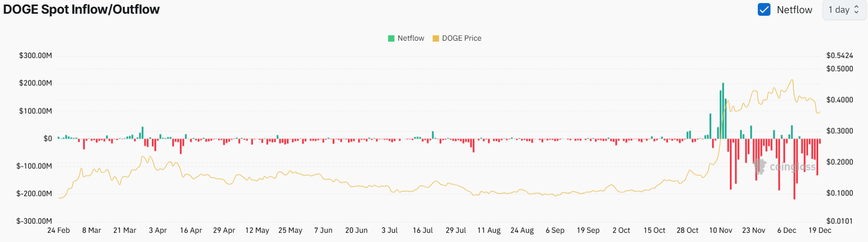Click the 23 Nov x-axis date label
The height and width of the screenshot is (242, 868).
pos(754,230)
